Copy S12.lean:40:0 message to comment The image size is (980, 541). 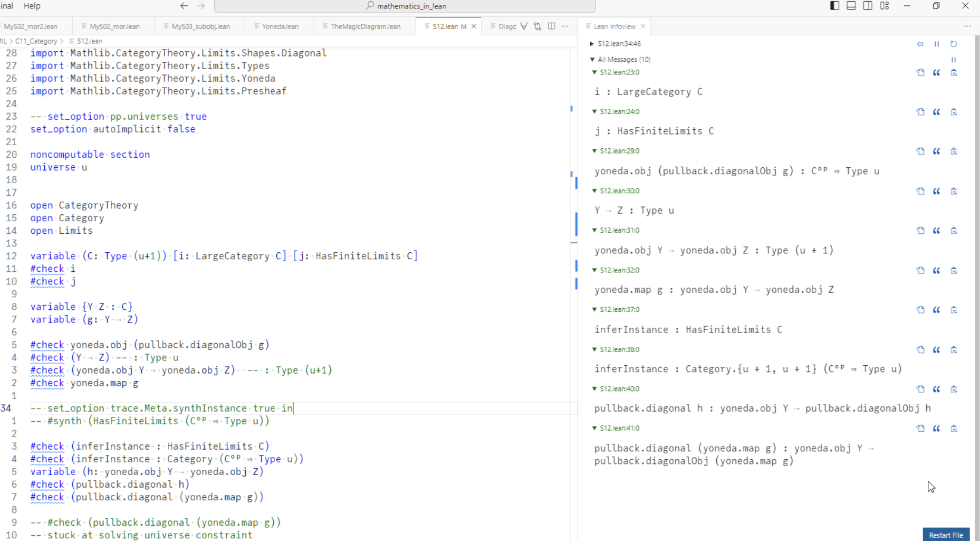(937, 389)
